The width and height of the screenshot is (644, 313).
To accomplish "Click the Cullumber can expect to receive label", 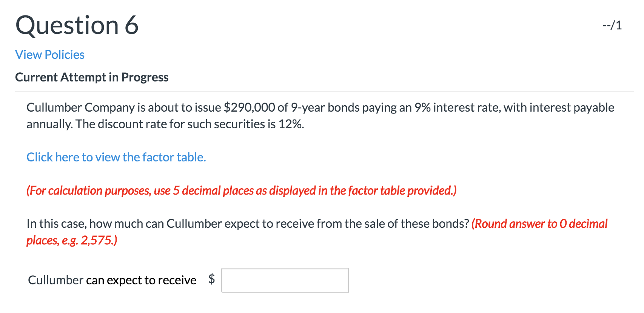I will 111,280.
